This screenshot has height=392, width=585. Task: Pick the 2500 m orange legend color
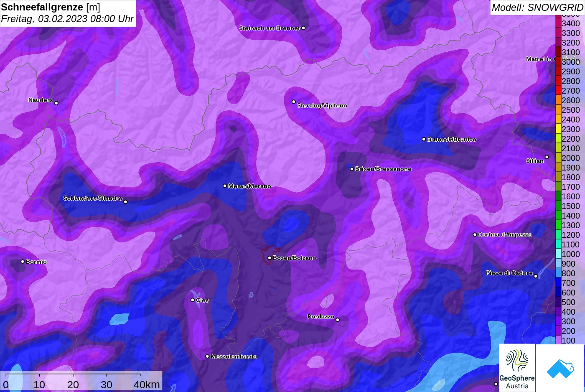pos(558,109)
